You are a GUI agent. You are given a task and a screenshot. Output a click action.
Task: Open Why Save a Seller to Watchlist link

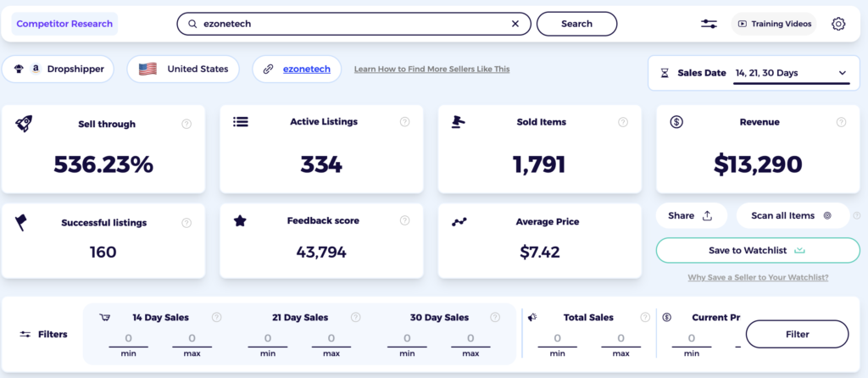click(x=759, y=277)
